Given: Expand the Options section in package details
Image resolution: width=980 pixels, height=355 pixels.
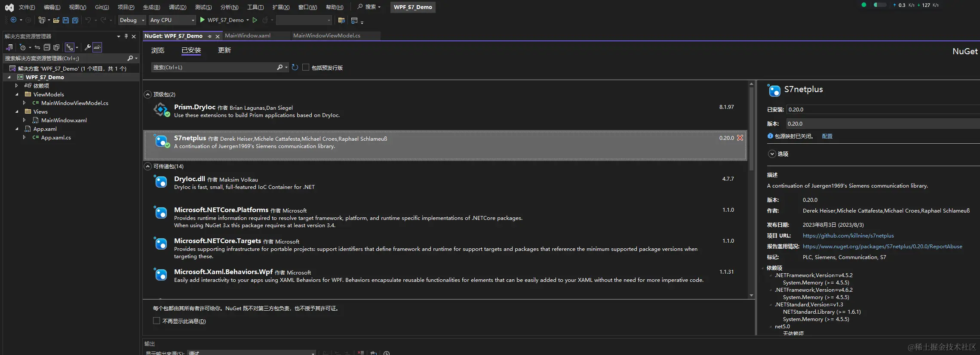Looking at the screenshot, I should click(x=772, y=154).
